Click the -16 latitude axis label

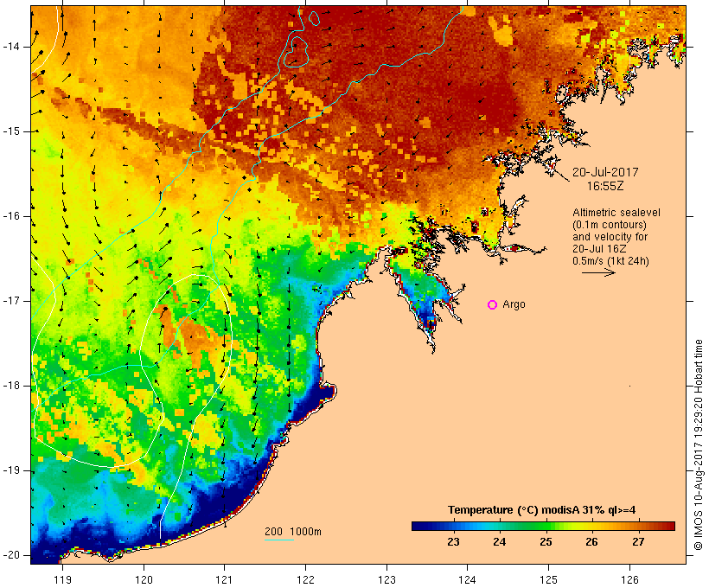11,216
